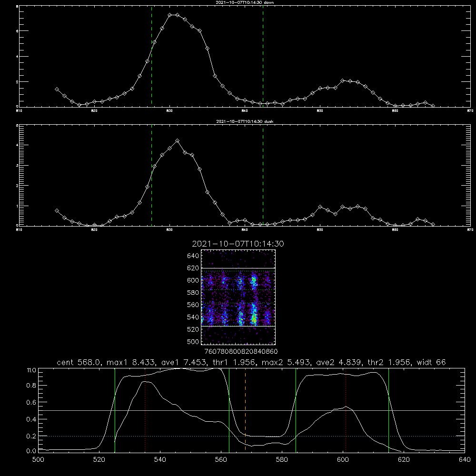Click the green vertical line near 615 in bottom plot
The width and height of the screenshot is (476, 476).
(388, 410)
